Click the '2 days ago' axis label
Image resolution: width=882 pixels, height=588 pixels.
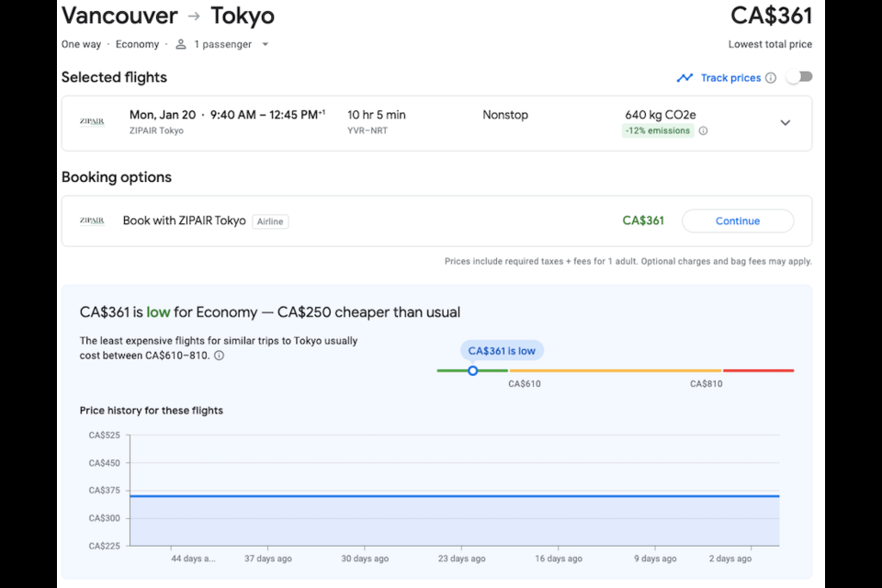tap(730, 559)
